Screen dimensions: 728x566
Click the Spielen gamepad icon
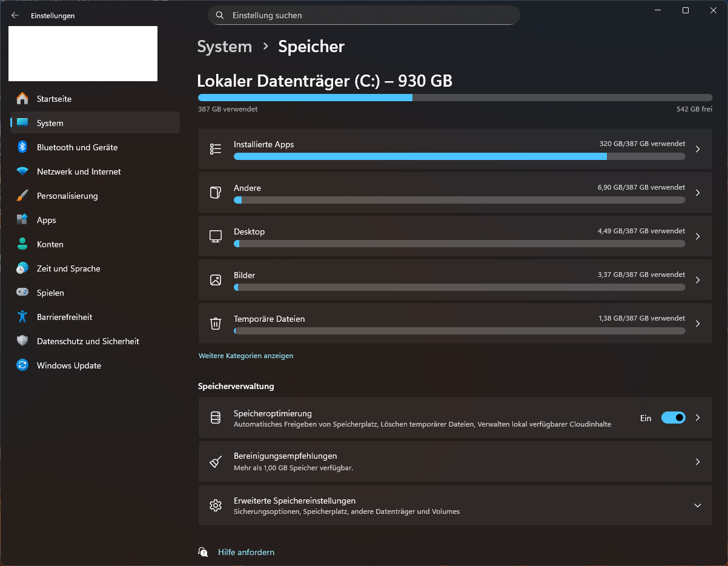(x=22, y=292)
